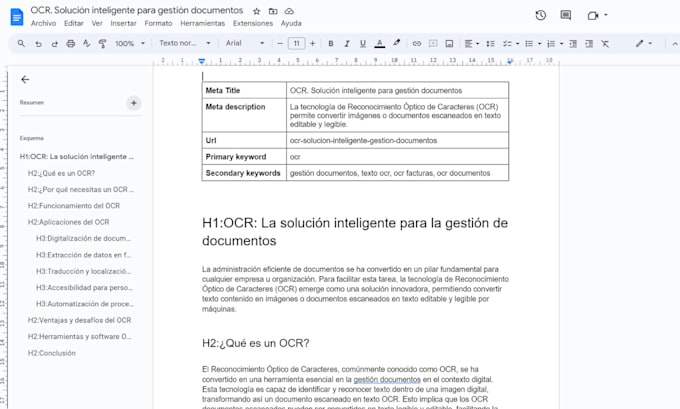680x409 pixels.
Task: Open the text alignment dropdown
Action: (472, 43)
